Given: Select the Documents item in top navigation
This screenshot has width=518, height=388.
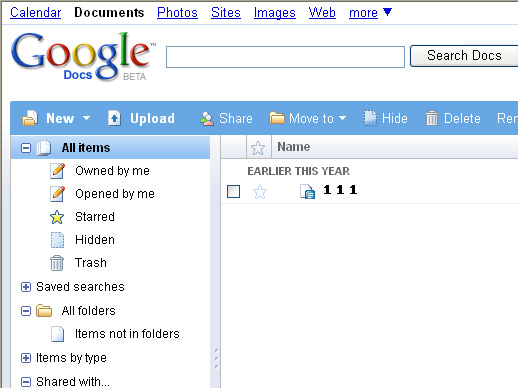Looking at the screenshot, I should point(109,13).
